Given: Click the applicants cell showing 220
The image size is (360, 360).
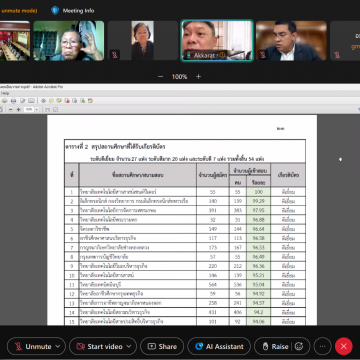Looking at the screenshot, I should (x=213, y=266).
